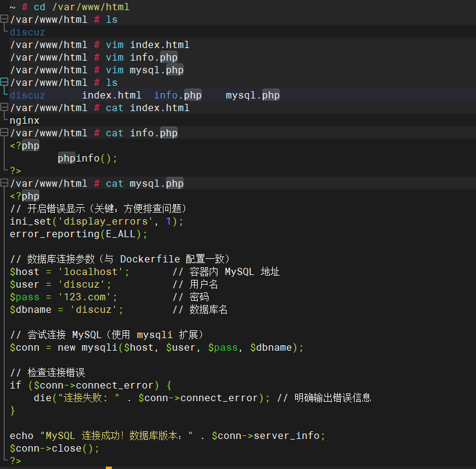Click the '$conn = new mysqli' line

(x=157, y=347)
